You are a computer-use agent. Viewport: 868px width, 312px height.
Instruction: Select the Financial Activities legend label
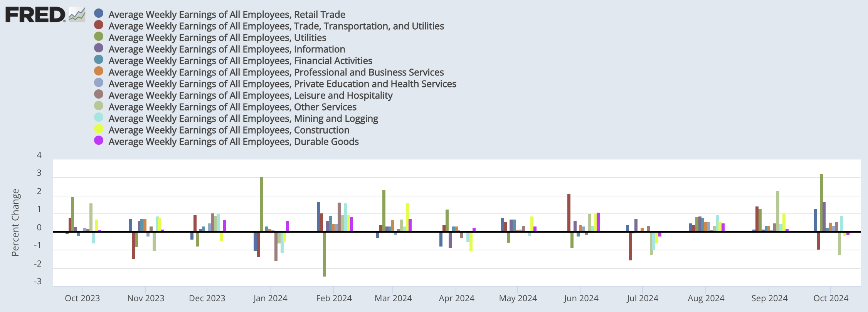pos(240,61)
